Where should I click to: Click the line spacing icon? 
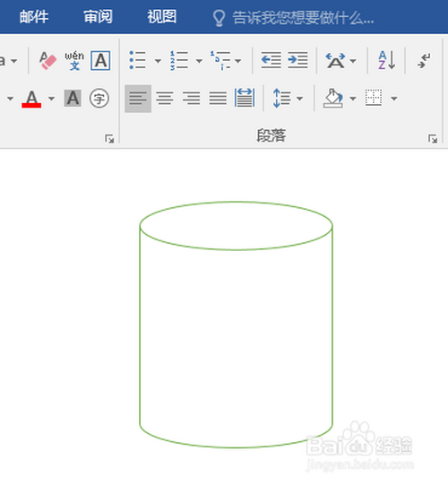pos(282,99)
